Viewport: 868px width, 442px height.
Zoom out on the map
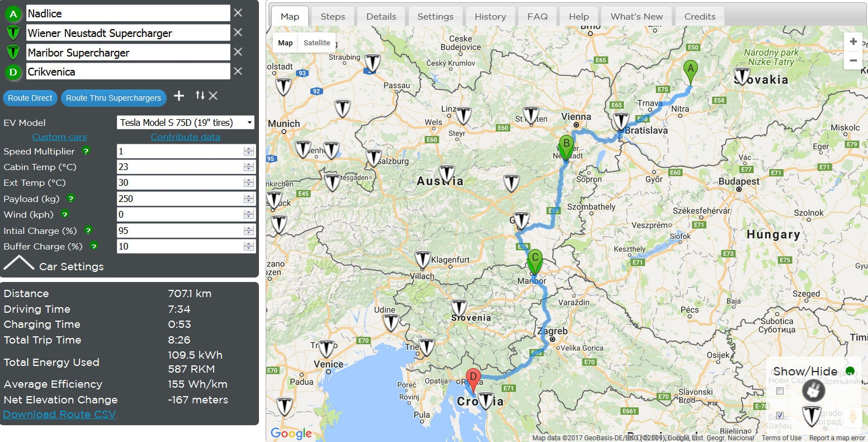point(853,60)
